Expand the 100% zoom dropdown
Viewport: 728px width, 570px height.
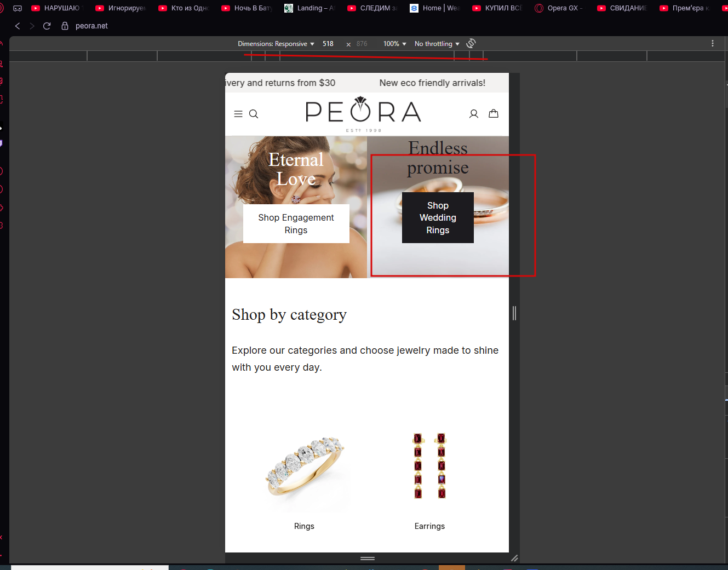coord(395,44)
